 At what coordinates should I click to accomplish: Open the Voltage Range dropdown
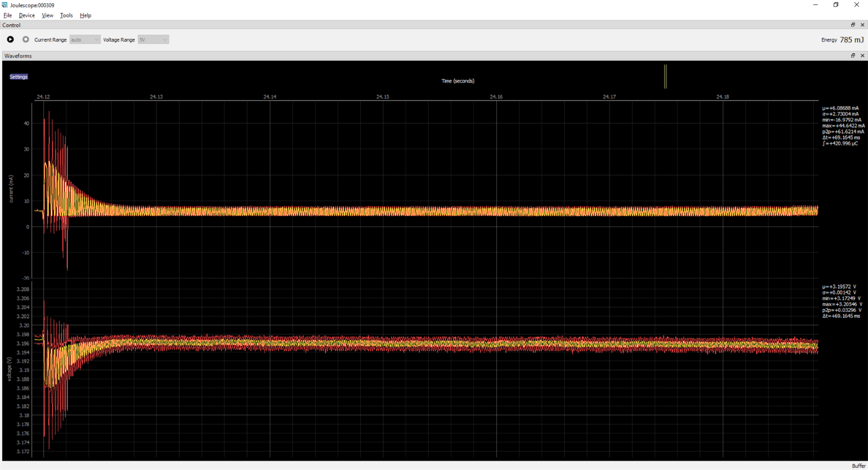coord(153,40)
